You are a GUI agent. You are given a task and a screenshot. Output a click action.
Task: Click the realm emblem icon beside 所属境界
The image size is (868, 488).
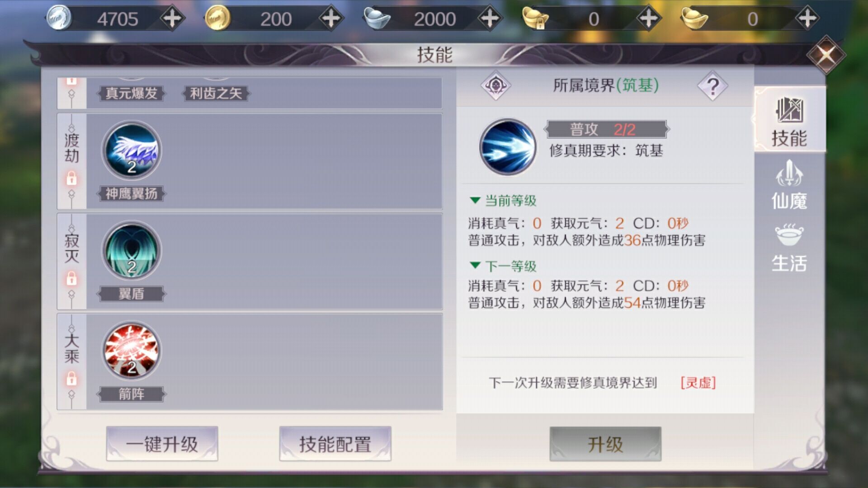click(x=496, y=85)
